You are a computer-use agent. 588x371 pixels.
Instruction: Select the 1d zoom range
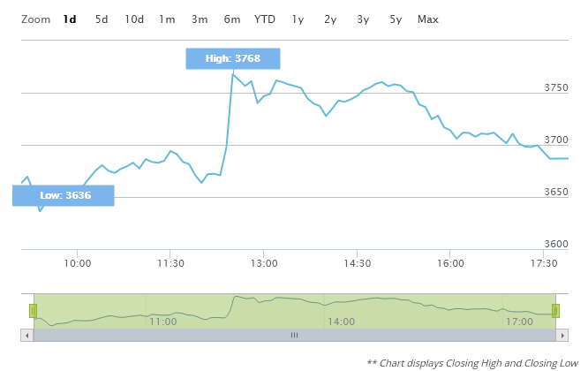pos(70,19)
